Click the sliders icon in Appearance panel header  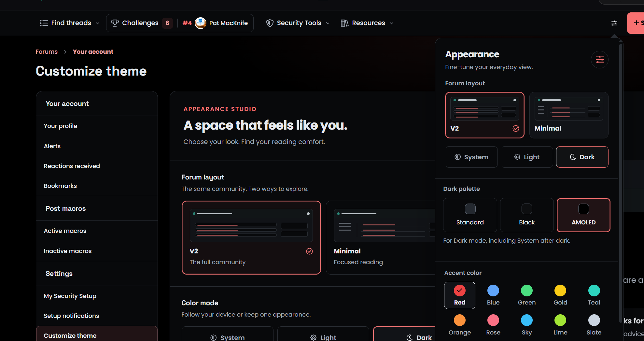(x=600, y=60)
